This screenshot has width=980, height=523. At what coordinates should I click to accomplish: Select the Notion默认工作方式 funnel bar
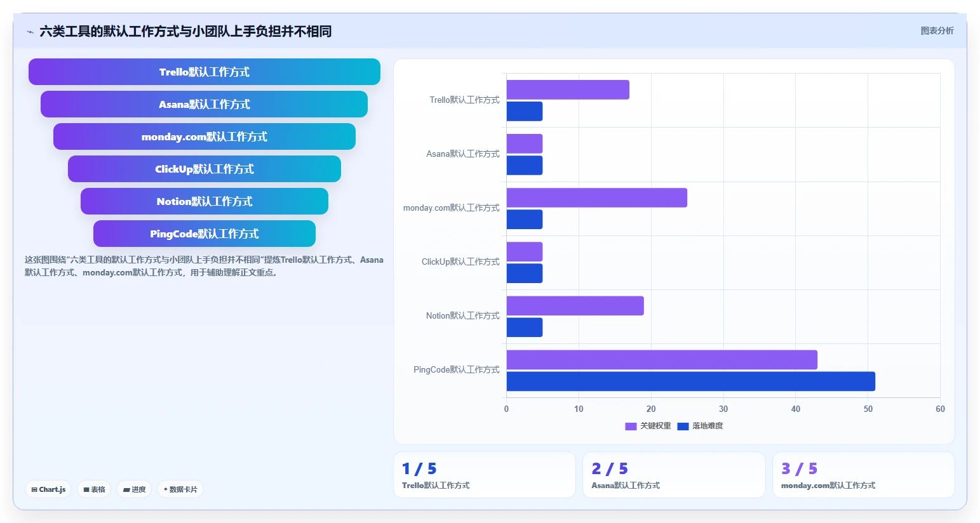205,201
